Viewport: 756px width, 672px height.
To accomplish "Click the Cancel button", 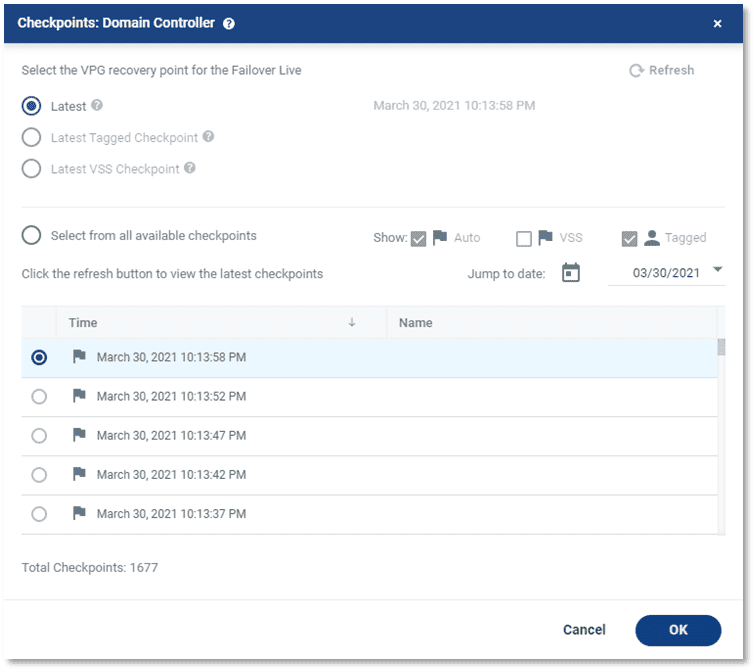I will (x=584, y=630).
